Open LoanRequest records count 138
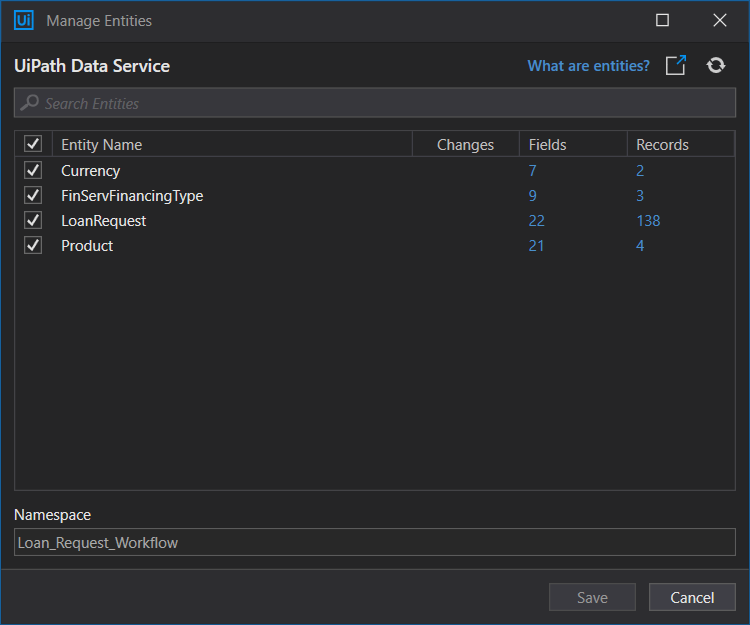Image resolution: width=750 pixels, height=625 pixels. 648,221
